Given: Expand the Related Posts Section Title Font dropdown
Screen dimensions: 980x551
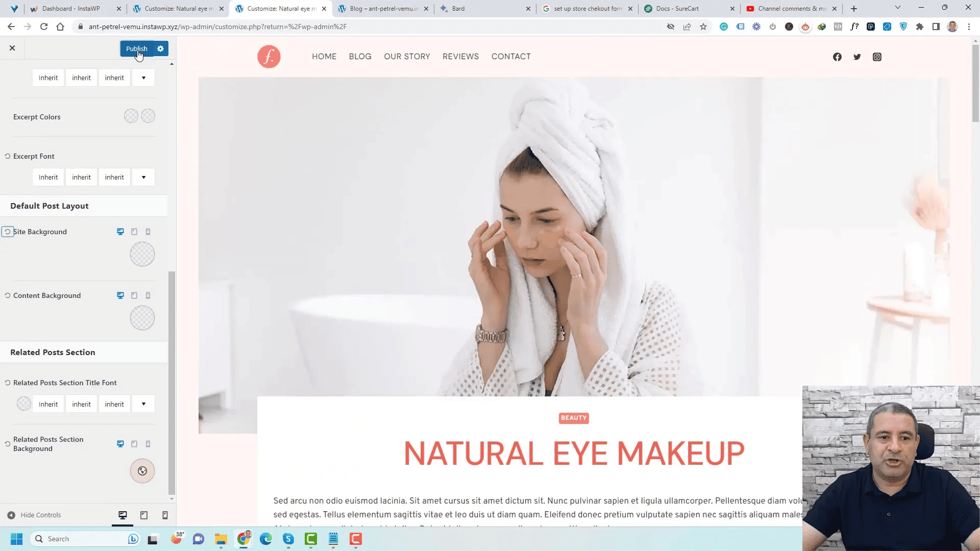Looking at the screenshot, I should pyautogui.click(x=143, y=404).
